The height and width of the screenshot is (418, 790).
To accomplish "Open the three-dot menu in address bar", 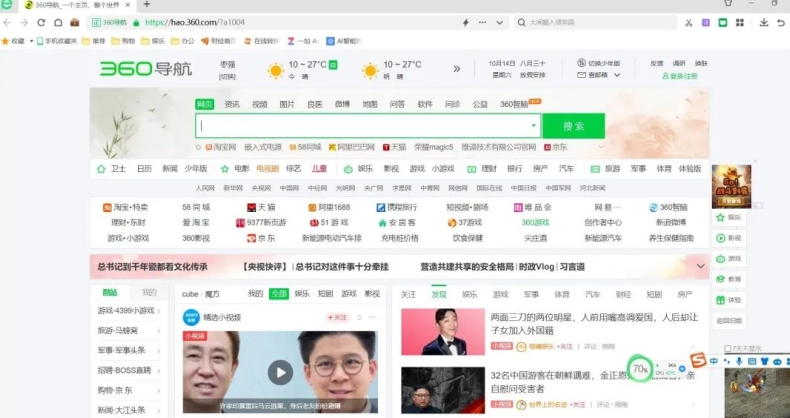I will tap(482, 23).
